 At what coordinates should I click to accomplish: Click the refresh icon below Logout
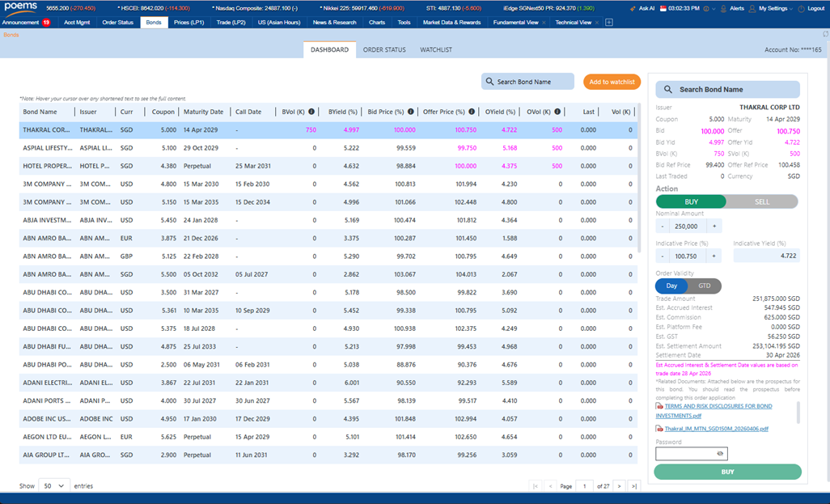coord(825,34)
